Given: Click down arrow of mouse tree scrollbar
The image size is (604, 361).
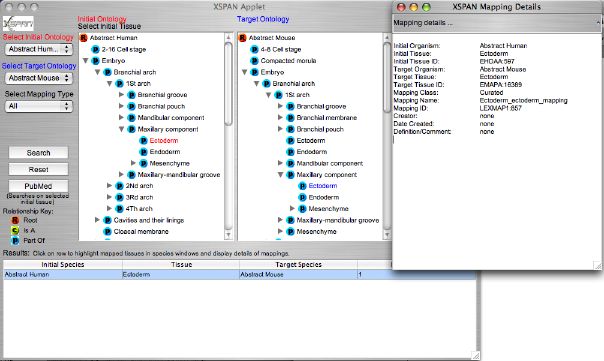Looking at the screenshot, I should coord(387,234).
